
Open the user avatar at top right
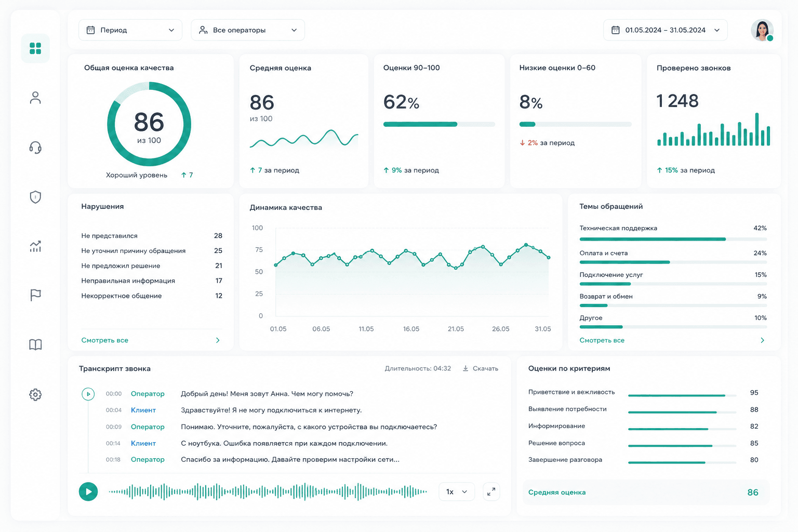point(762,30)
